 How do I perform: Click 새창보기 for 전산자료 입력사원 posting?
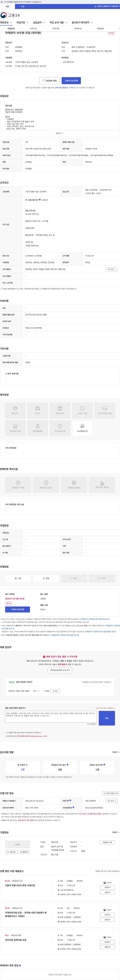107,947
